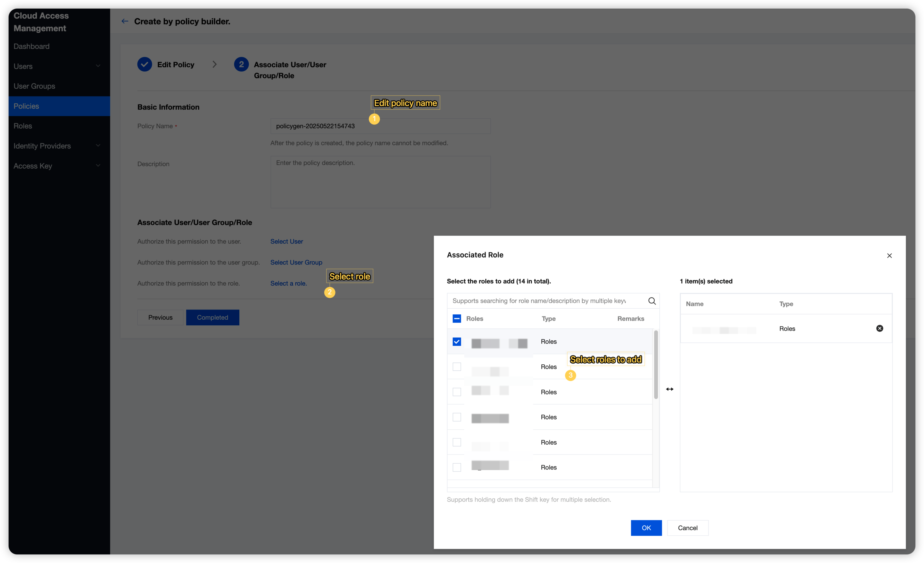The height and width of the screenshot is (563, 924).
Task: Click the back arrow beside page title
Action: 124,21
